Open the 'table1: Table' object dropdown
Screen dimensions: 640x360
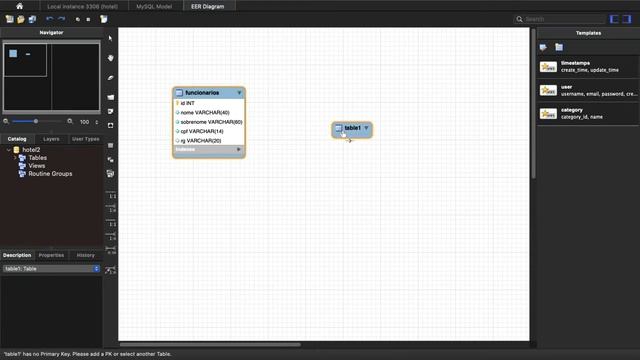coord(51,269)
